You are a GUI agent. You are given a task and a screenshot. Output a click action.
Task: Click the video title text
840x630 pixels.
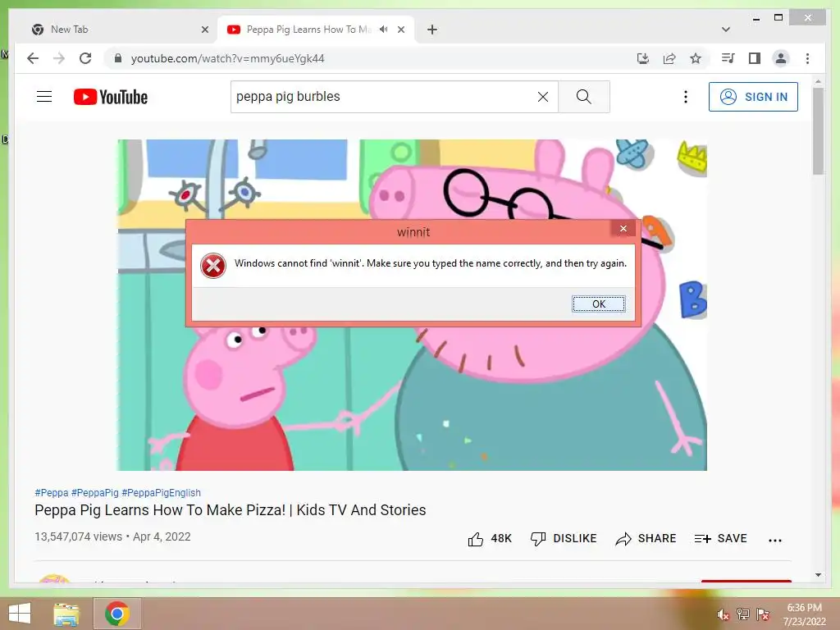(x=231, y=510)
